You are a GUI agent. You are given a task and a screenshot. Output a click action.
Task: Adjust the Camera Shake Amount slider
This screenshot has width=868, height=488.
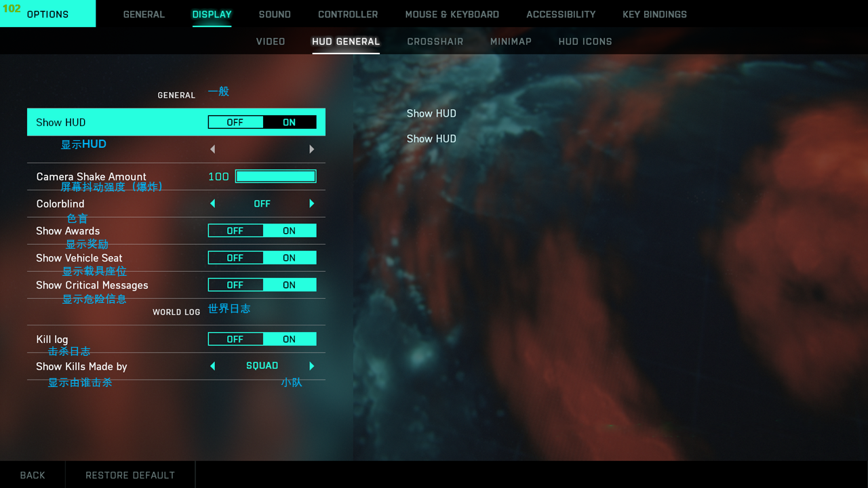point(275,176)
